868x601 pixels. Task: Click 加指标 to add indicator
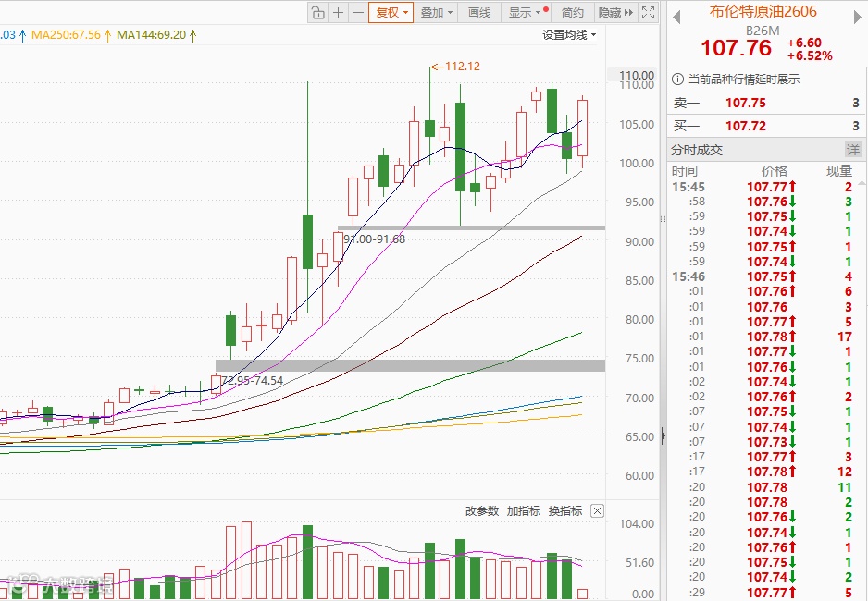[x=523, y=511]
